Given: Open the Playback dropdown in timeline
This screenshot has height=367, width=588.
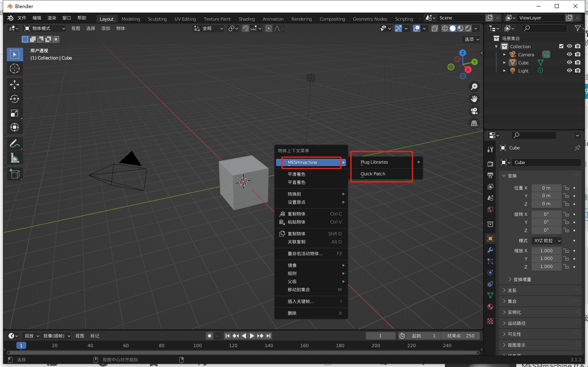Looking at the screenshot, I should pyautogui.click(x=32, y=336).
